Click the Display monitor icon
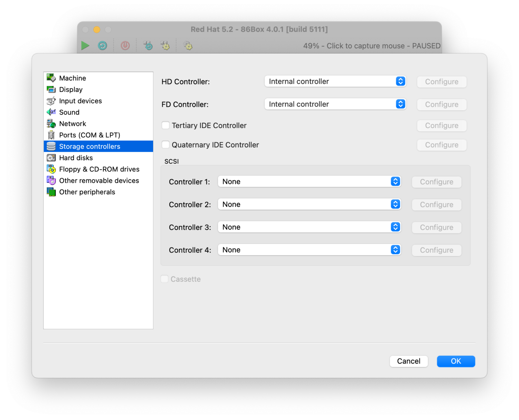 click(51, 90)
